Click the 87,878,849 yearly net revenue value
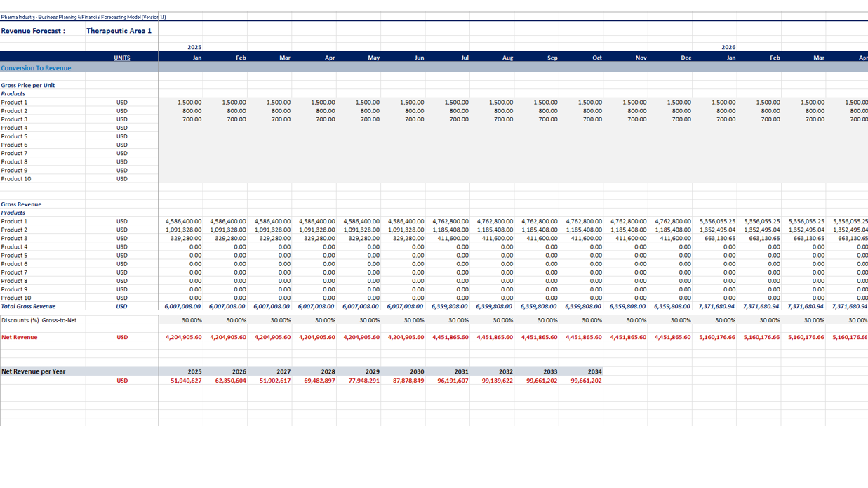This screenshot has width=868, height=488. [x=408, y=381]
